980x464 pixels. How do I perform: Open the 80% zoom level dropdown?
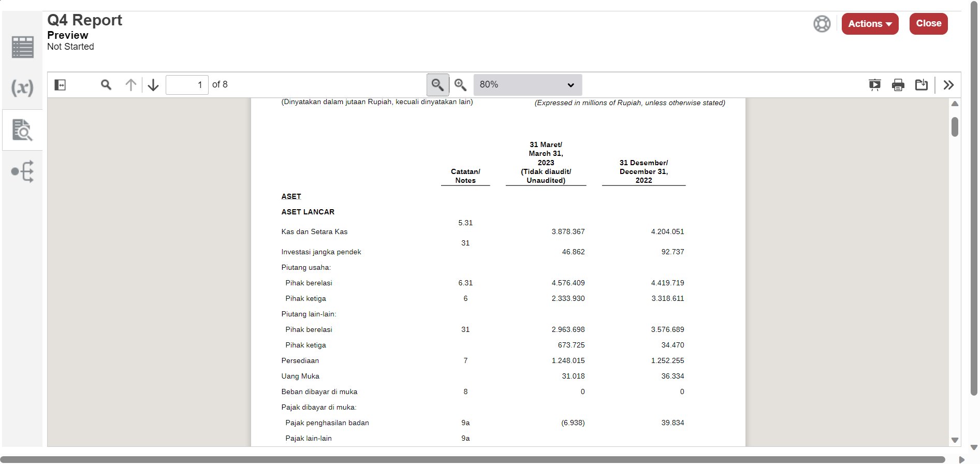coord(528,85)
